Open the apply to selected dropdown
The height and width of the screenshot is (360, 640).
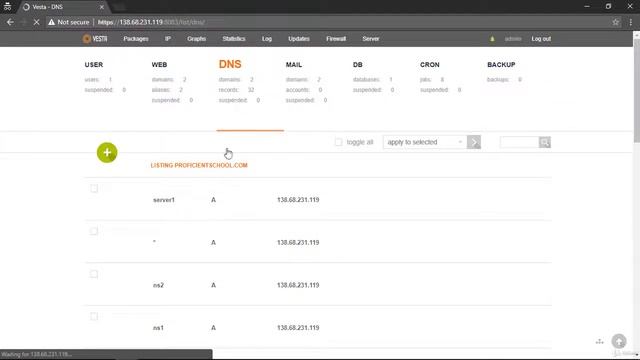(425, 142)
